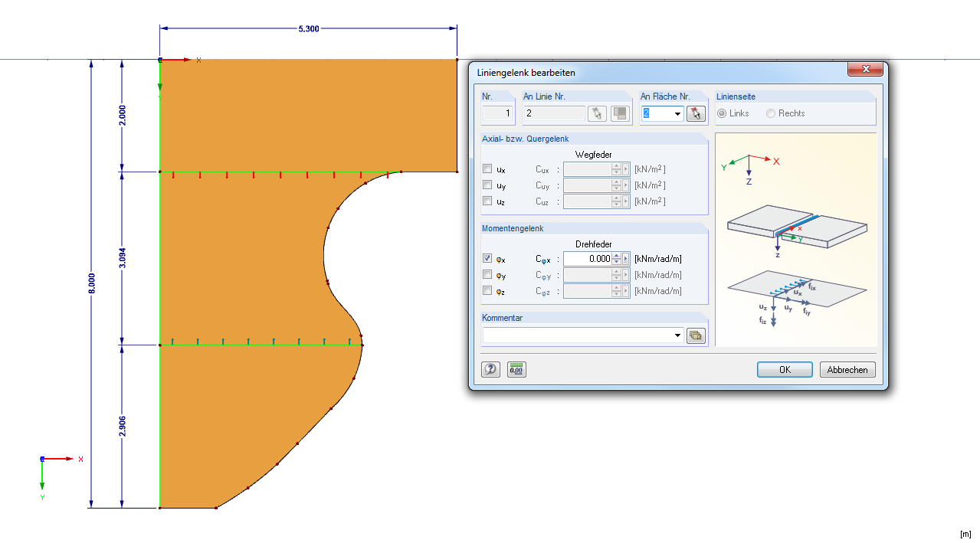The height and width of the screenshot is (543, 980).
Task: Click the detail arrow beside Cφx field
Action: (625, 258)
